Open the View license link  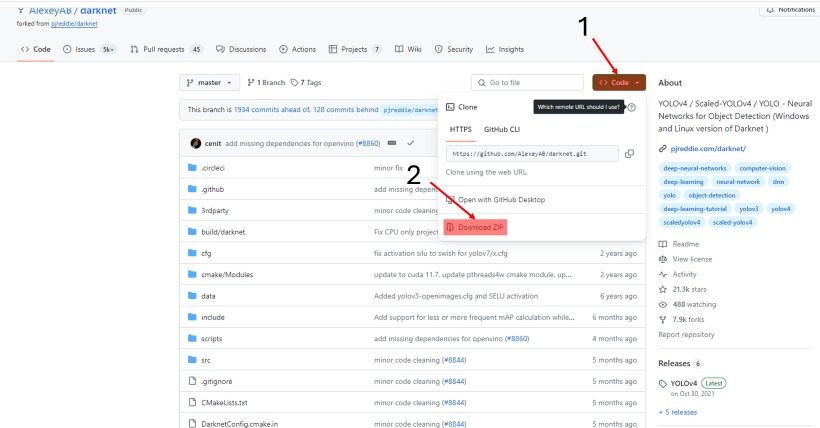pos(685,260)
